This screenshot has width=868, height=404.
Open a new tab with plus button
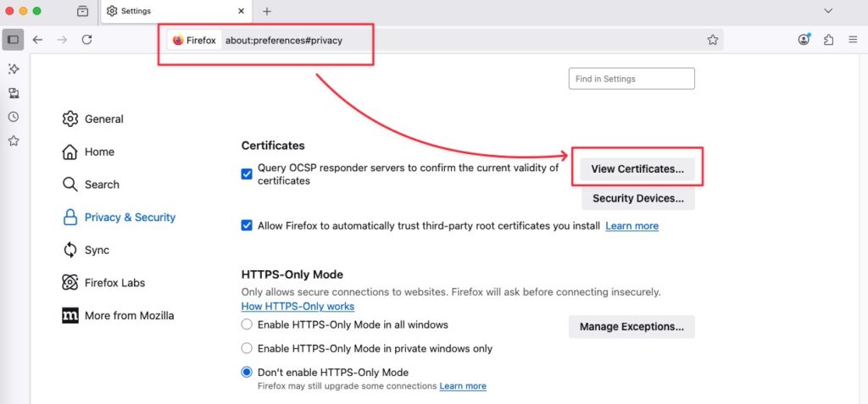(x=267, y=11)
